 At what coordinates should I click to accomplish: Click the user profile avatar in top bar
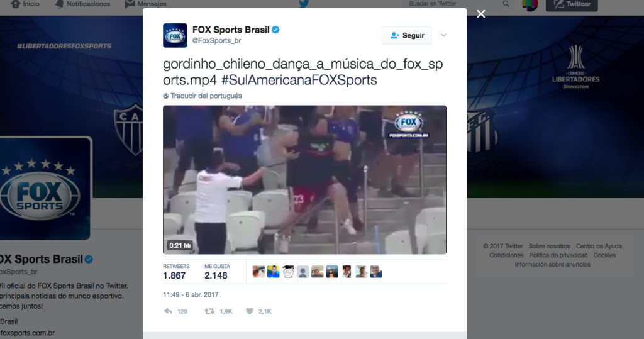tap(530, 4)
